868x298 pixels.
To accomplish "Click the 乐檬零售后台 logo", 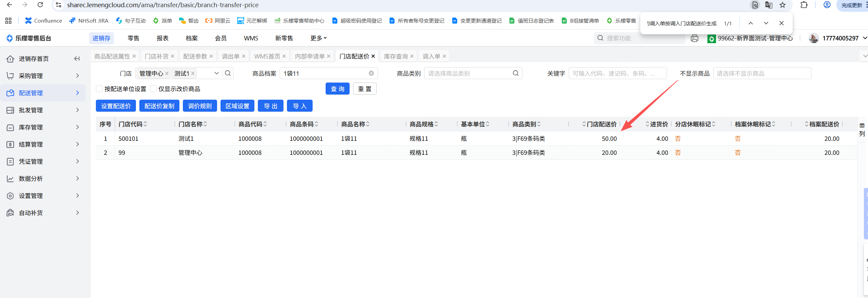I will pyautogui.click(x=29, y=38).
